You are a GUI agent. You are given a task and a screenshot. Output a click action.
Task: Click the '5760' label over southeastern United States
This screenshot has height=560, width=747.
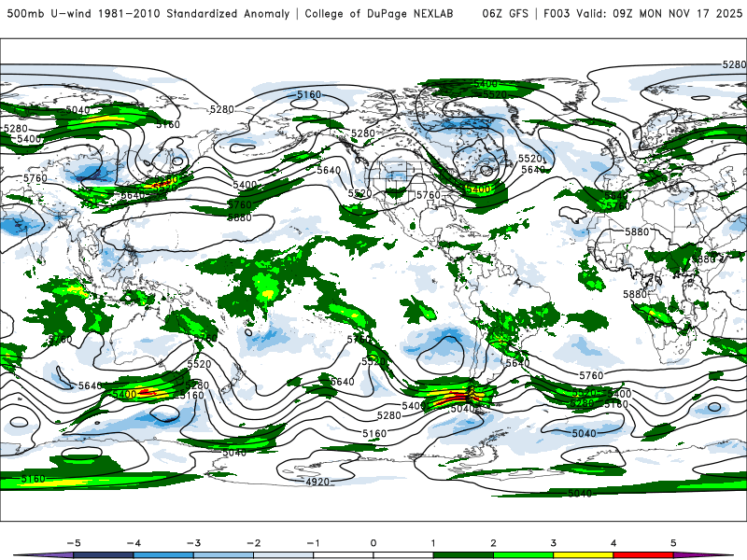click(x=429, y=195)
